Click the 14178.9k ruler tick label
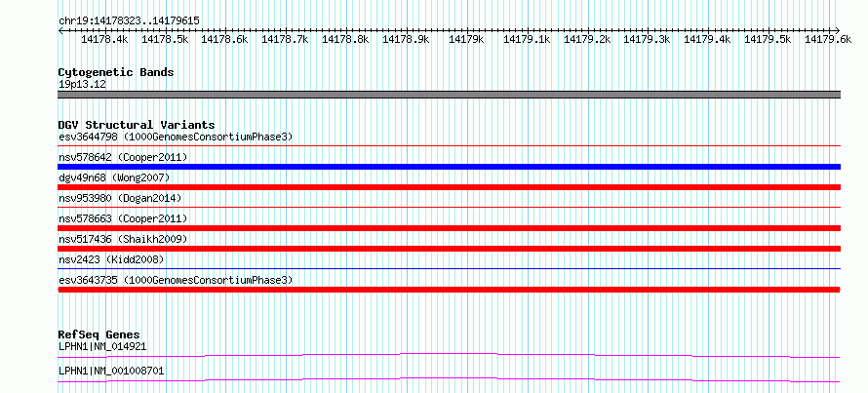The image size is (868, 393). pyautogui.click(x=406, y=39)
